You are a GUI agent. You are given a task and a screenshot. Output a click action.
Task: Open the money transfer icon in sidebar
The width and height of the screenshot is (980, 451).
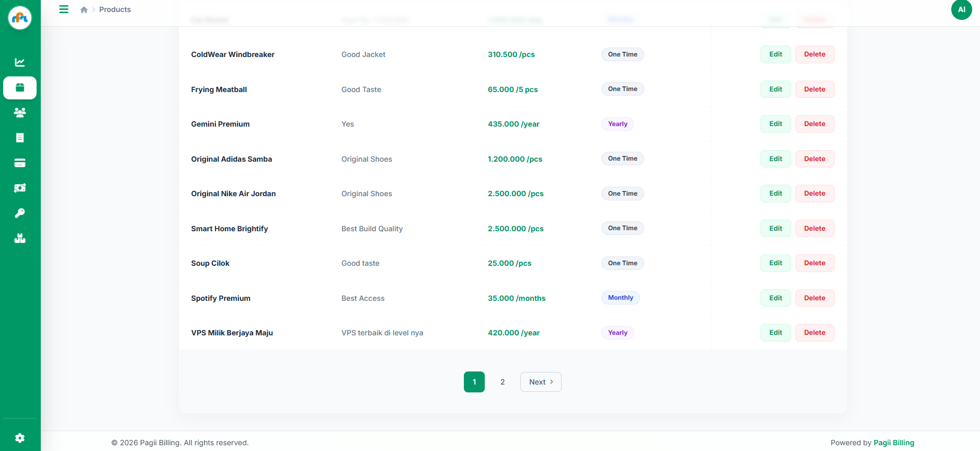click(20, 188)
